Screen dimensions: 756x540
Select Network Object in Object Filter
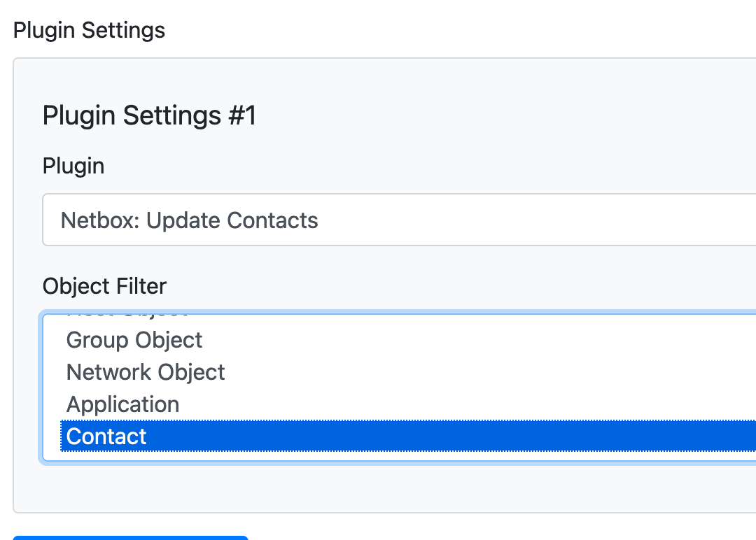pos(146,372)
